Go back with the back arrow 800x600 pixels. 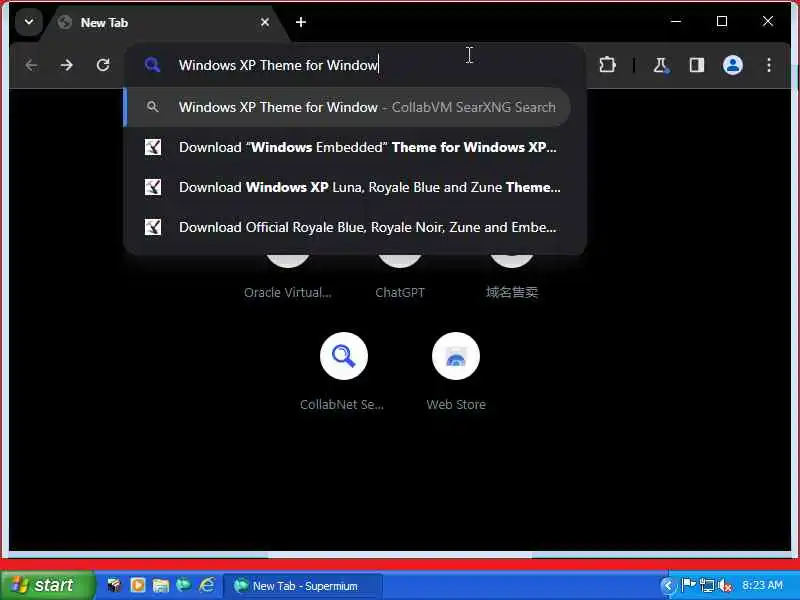32,65
